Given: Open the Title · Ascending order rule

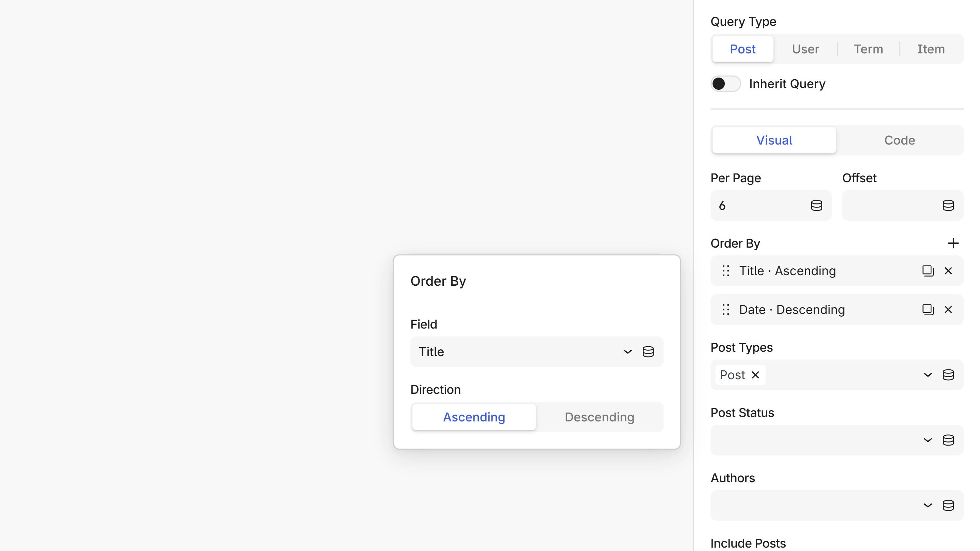Looking at the screenshot, I should click(x=837, y=271).
